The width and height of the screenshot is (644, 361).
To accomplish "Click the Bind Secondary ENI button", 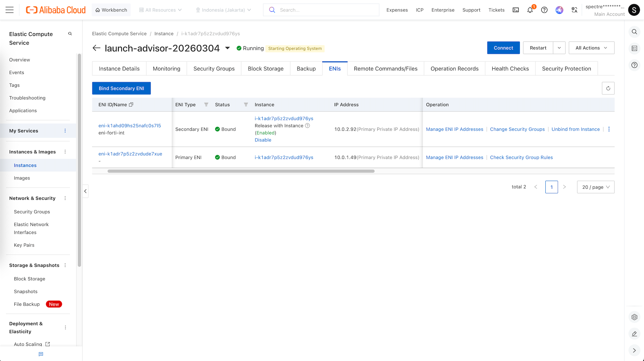I will pos(121,88).
